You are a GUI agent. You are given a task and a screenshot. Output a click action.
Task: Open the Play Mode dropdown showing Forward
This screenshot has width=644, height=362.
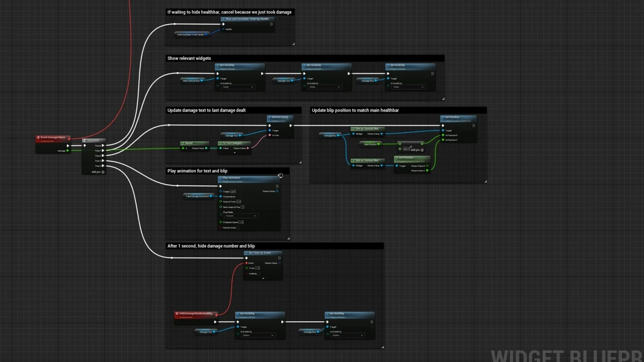coord(242,216)
